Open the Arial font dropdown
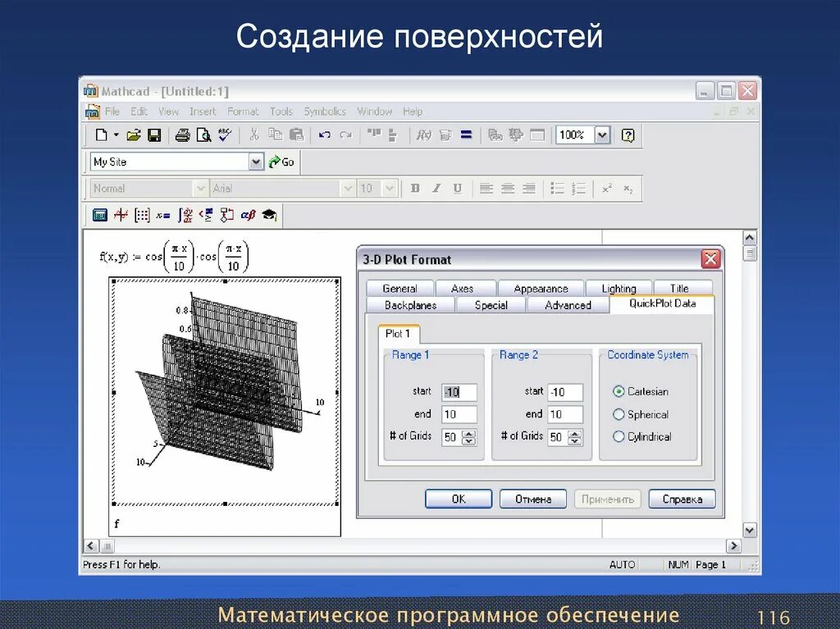 pyautogui.click(x=348, y=189)
